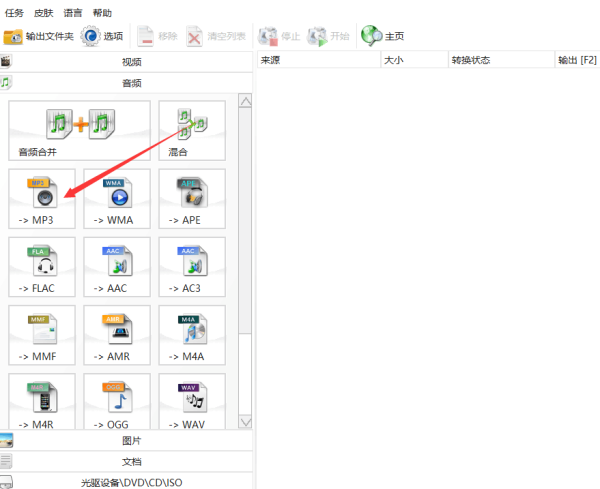Viewport: 600px width, 489px height.
Task: Select the -> M4R conversion format
Action: point(42,401)
